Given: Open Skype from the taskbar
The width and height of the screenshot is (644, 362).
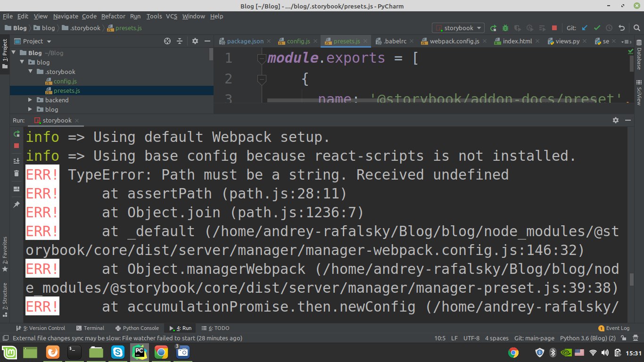Looking at the screenshot, I should [117, 352].
